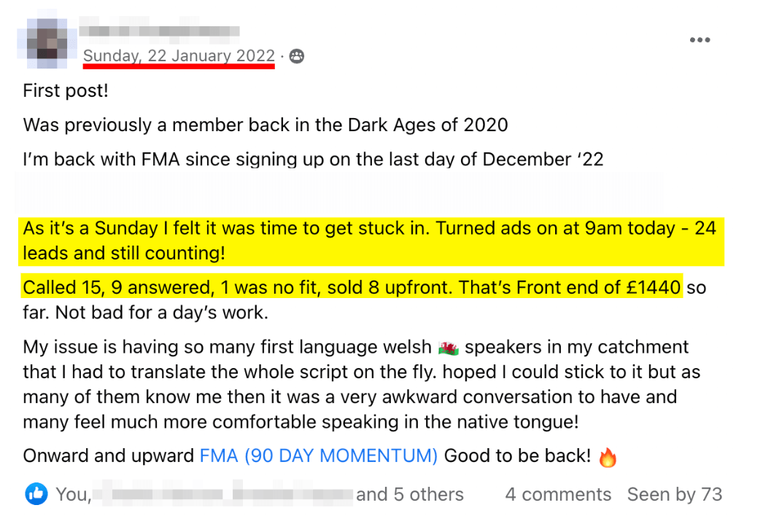Show the Seen by 73 viewer list
This screenshot has height=532, width=763.
(x=675, y=495)
